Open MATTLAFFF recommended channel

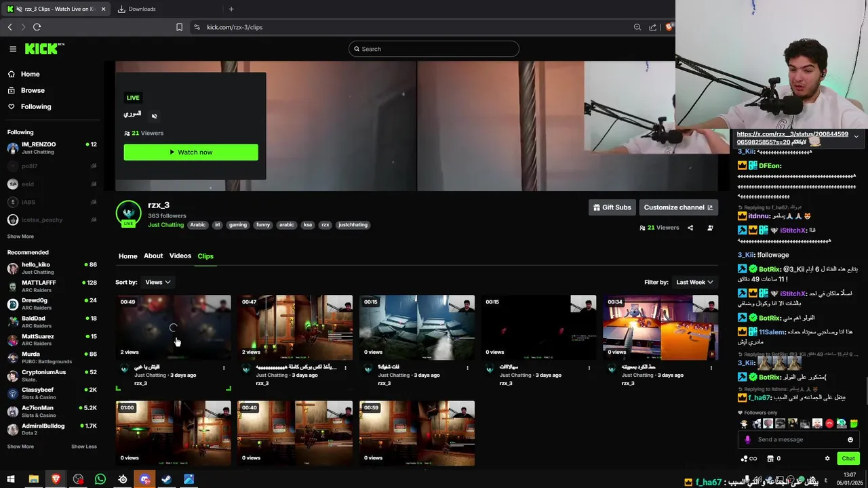[52, 286]
